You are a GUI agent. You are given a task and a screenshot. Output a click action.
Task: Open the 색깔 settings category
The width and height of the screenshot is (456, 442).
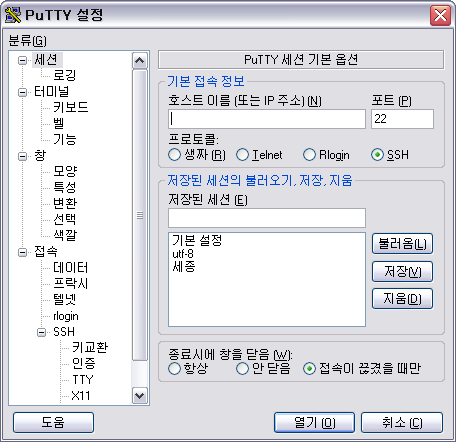(65, 235)
